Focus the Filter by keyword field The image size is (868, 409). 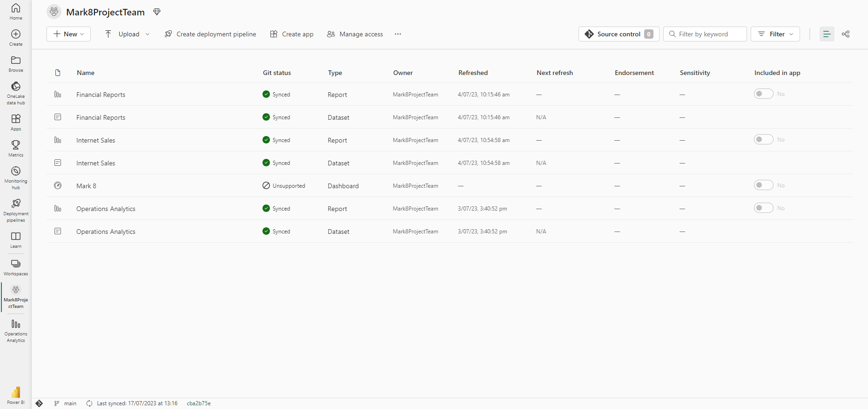pyautogui.click(x=705, y=34)
